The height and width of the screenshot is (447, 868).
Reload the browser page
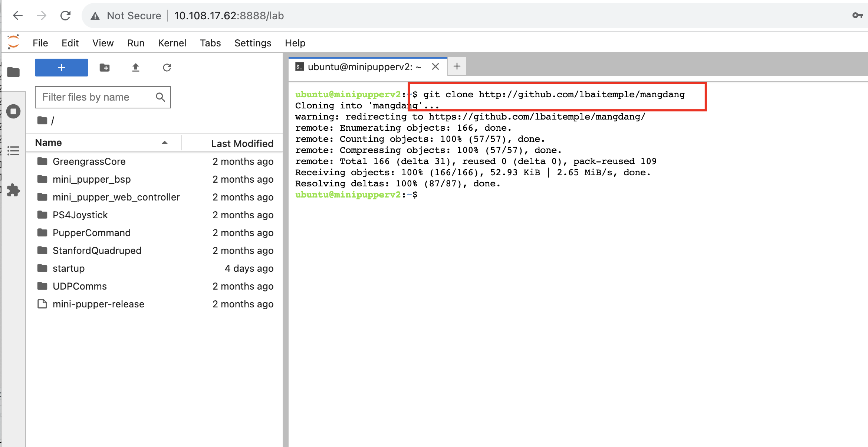65,16
